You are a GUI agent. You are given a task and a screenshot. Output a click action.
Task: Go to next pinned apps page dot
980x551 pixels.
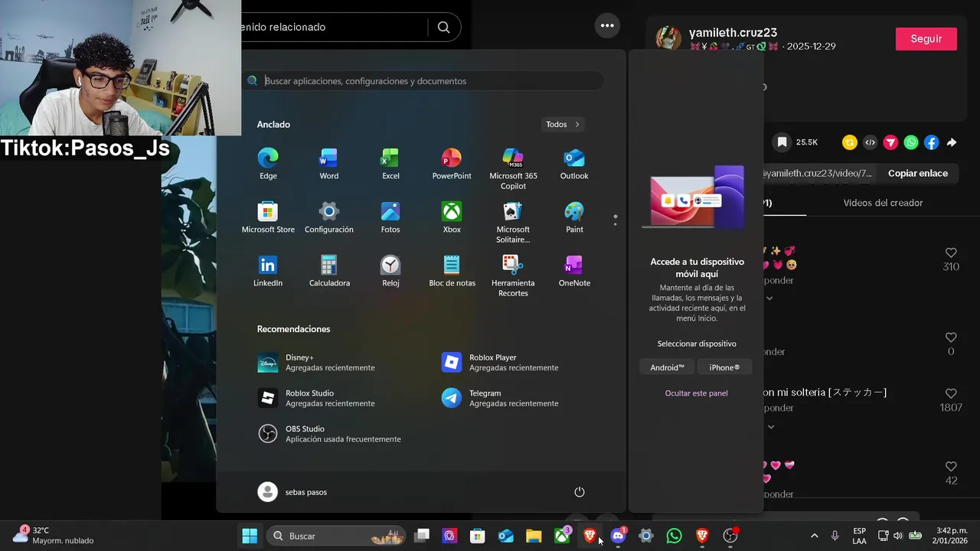[615, 224]
